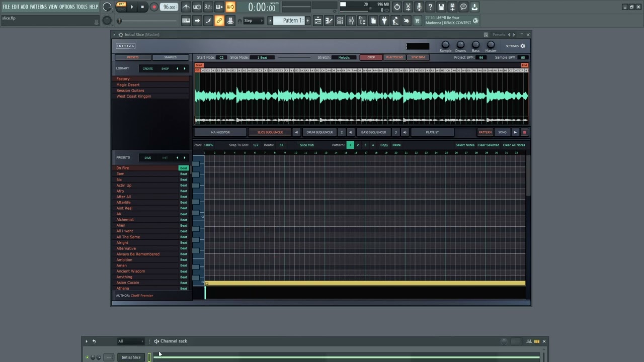Select pattern number 2 in Pattern row
The height and width of the screenshot is (362, 644).
[358, 145]
